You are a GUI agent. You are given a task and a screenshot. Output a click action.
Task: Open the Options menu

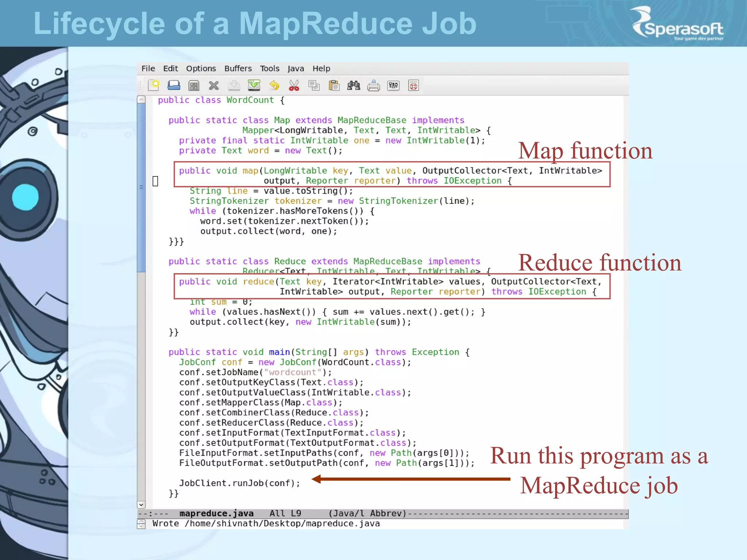[x=201, y=69]
